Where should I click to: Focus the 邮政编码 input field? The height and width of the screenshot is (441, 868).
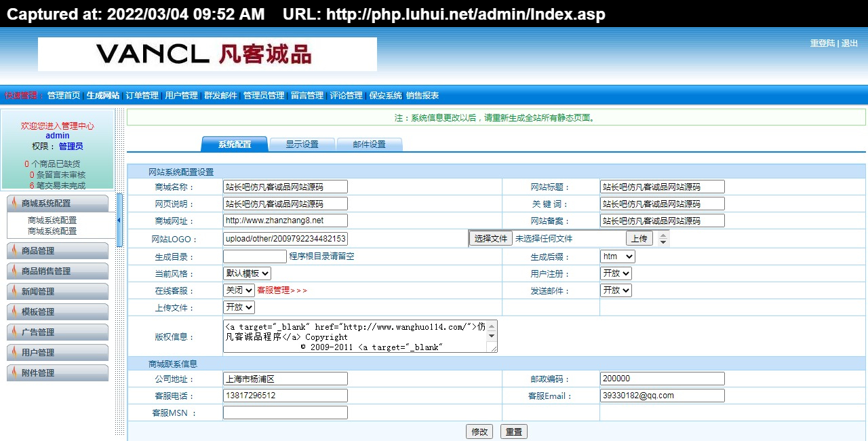coord(663,379)
